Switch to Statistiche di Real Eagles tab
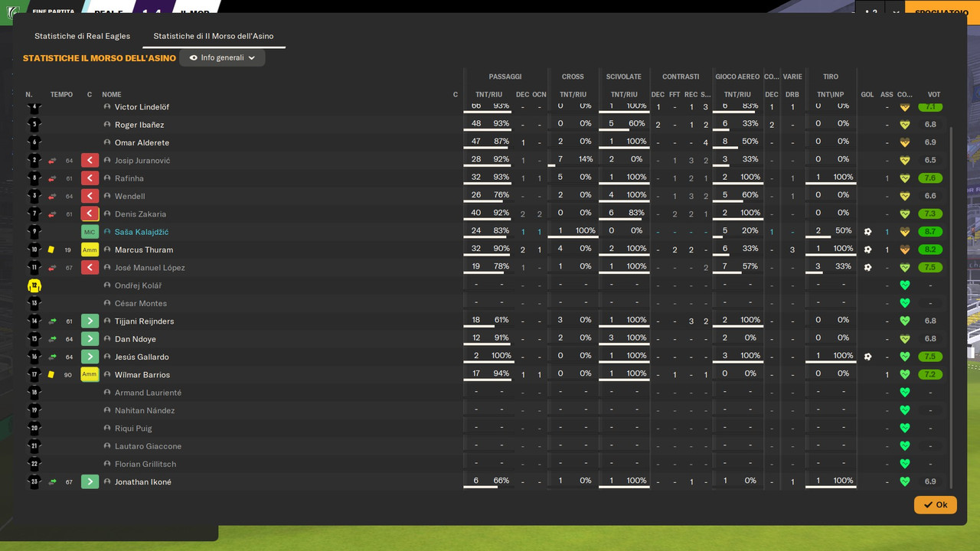 [x=82, y=36]
